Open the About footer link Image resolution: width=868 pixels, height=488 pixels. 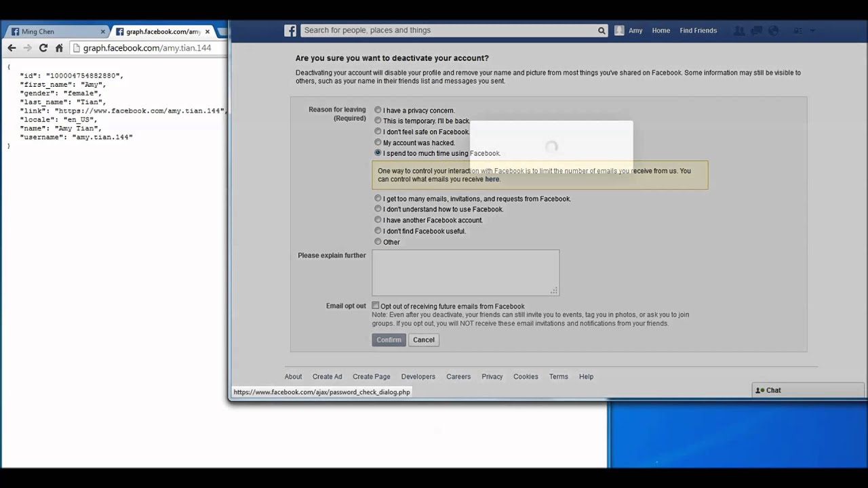293,377
